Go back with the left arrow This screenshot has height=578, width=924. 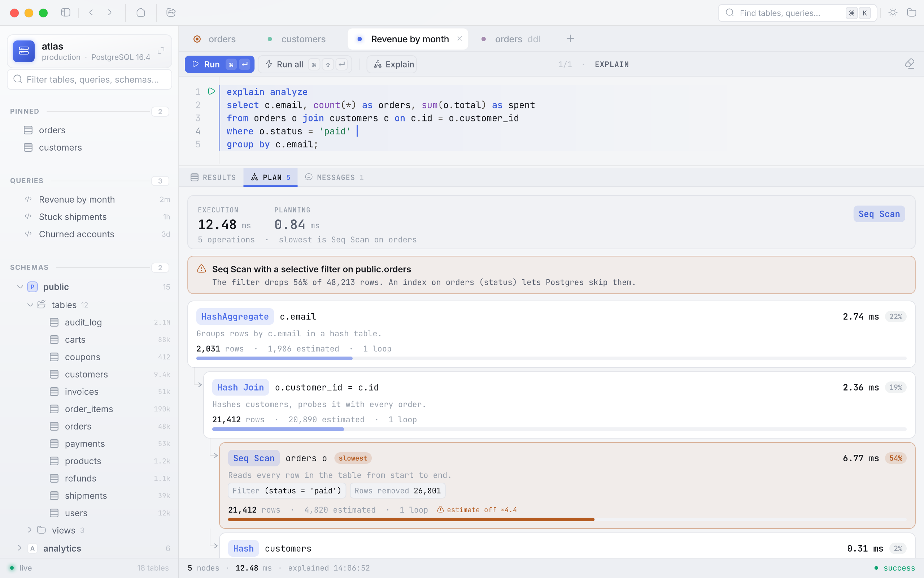pyautogui.click(x=91, y=13)
